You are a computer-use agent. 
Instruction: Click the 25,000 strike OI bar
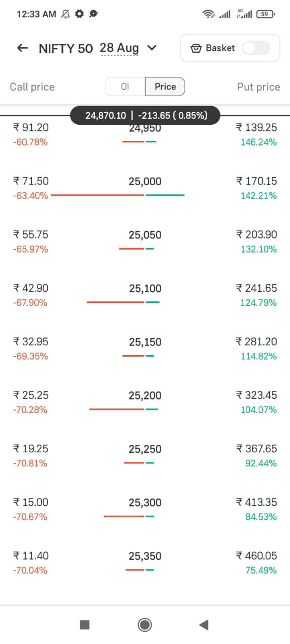(118, 195)
